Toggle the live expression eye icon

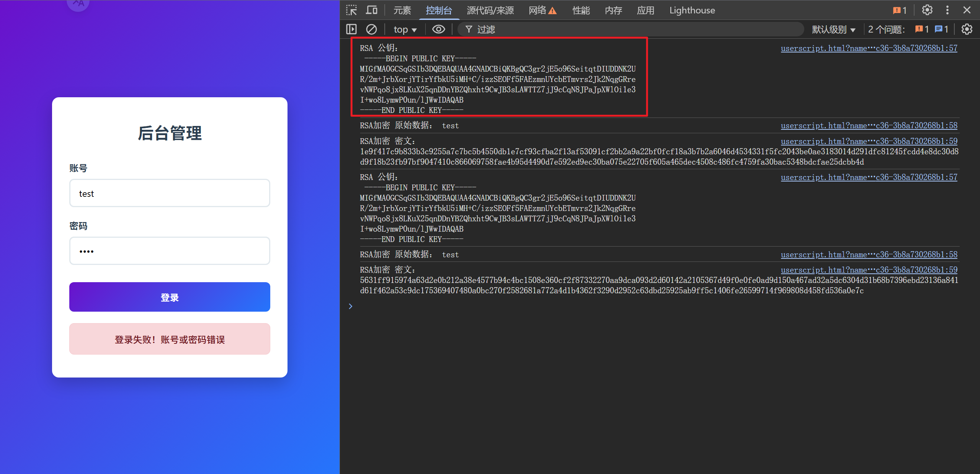(x=438, y=29)
